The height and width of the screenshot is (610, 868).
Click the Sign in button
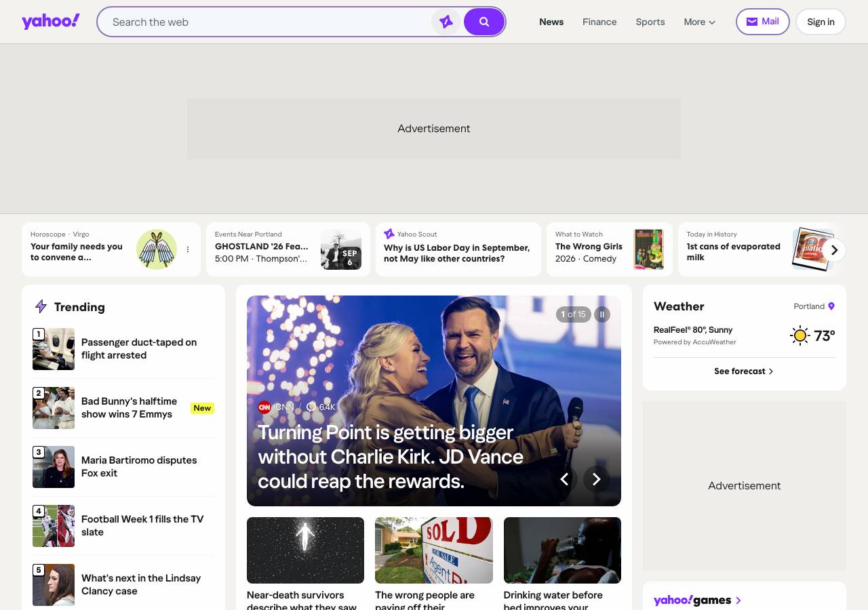coord(821,22)
